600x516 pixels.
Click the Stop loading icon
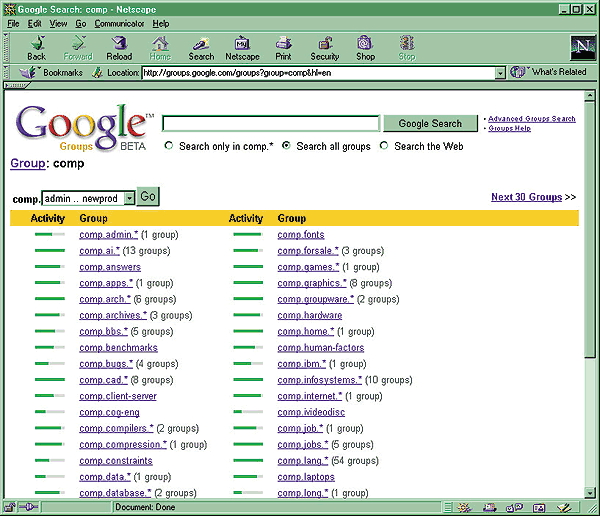pos(407,48)
